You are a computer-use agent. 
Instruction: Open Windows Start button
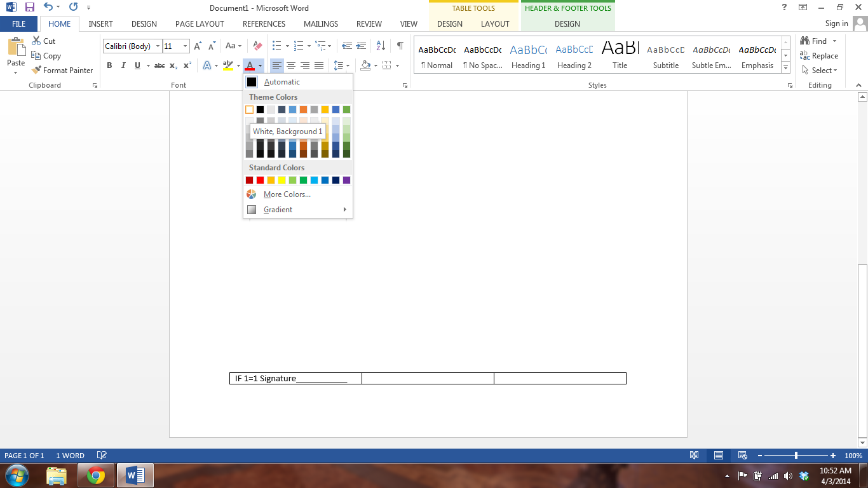click(16, 475)
